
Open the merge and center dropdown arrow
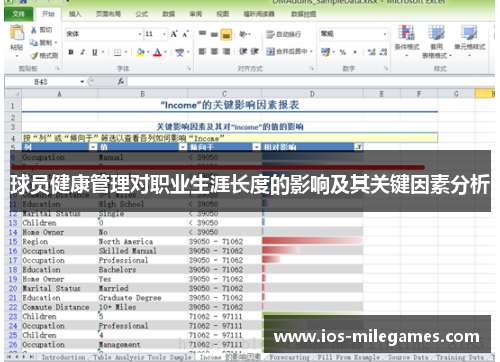pos(311,51)
